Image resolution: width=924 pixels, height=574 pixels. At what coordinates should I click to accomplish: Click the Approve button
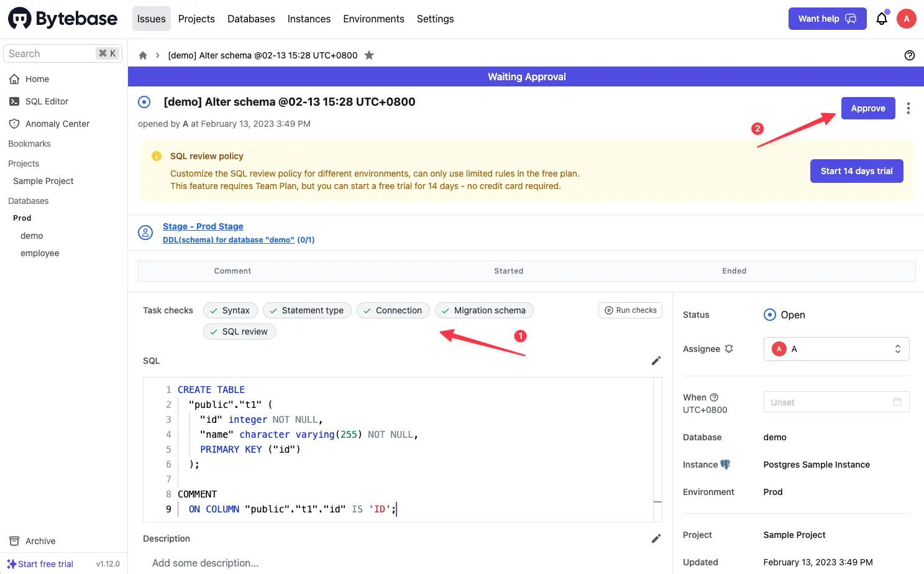pos(868,108)
